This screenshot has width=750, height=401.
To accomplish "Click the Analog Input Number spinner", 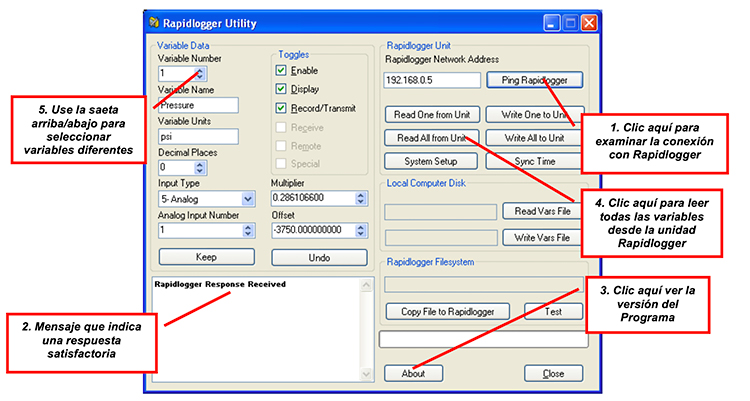I will click(248, 230).
